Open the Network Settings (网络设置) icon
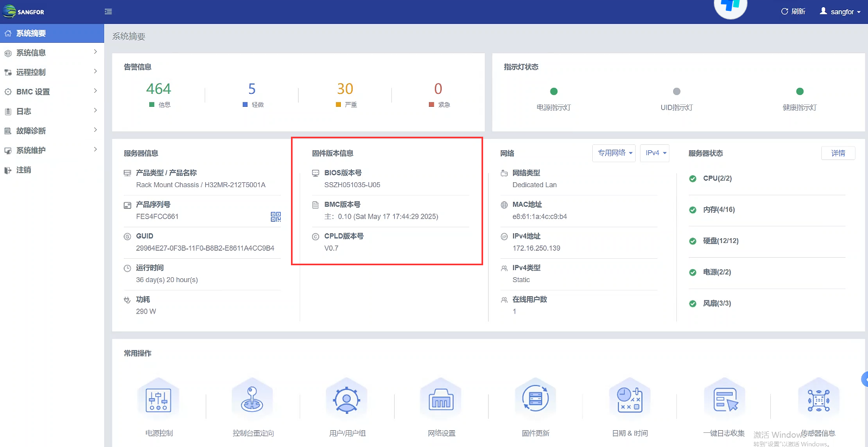 pos(441,400)
